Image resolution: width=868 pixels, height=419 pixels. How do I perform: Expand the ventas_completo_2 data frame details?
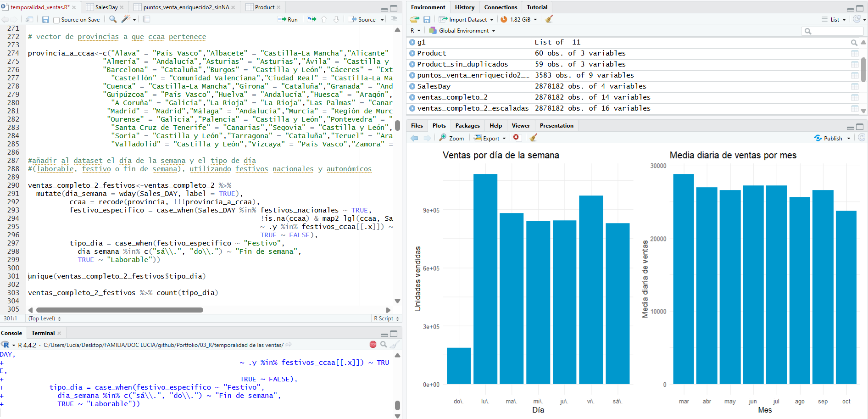412,97
